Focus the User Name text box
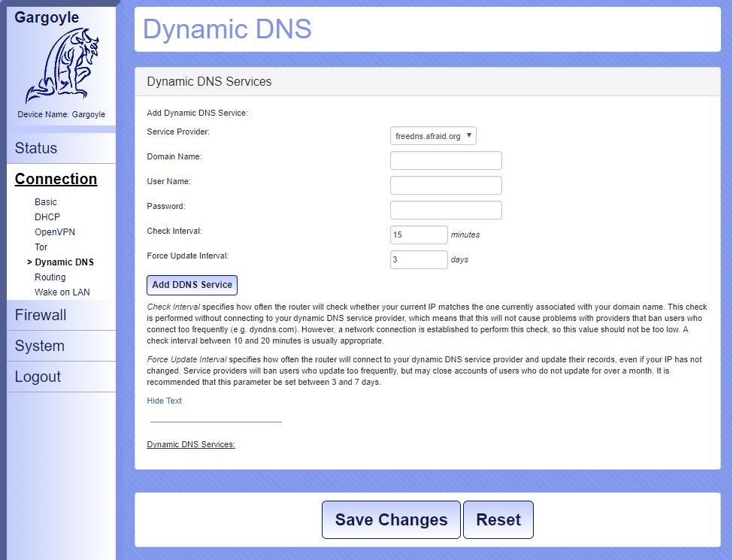733x560 pixels. [x=446, y=186]
